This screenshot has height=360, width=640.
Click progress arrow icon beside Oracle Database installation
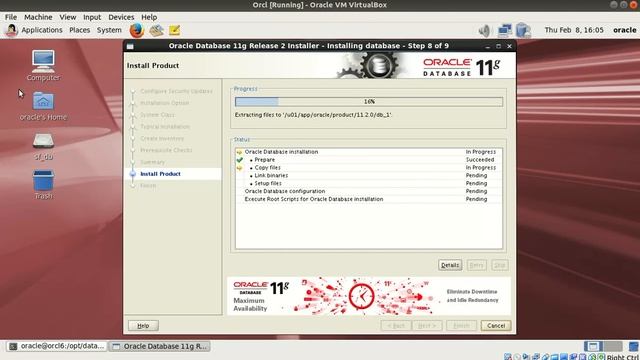[240, 152]
